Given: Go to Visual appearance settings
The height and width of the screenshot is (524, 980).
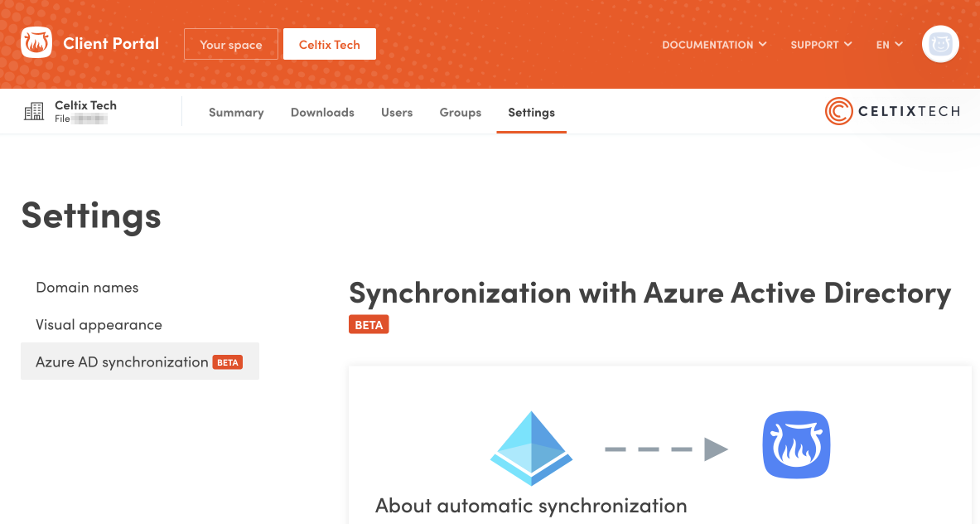Looking at the screenshot, I should point(99,325).
